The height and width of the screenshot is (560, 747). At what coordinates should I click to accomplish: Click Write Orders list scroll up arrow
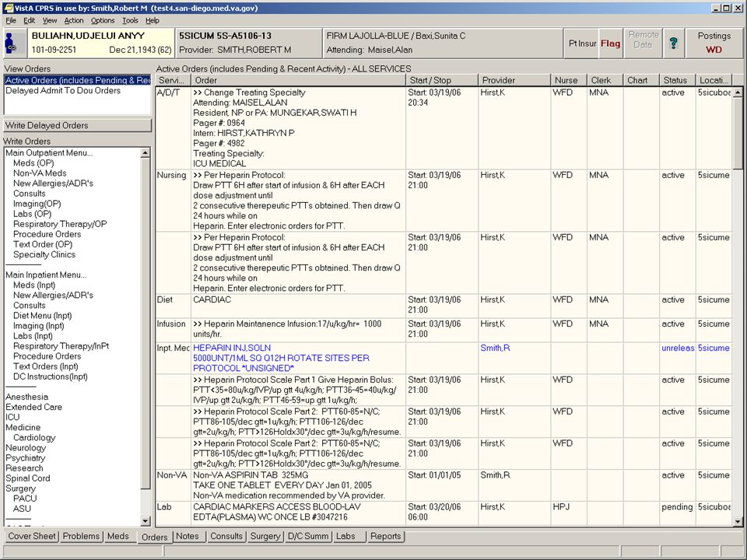[x=146, y=152]
